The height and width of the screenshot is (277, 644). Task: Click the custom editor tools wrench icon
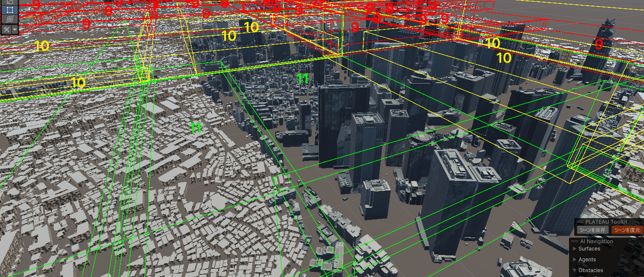[x=7, y=29]
